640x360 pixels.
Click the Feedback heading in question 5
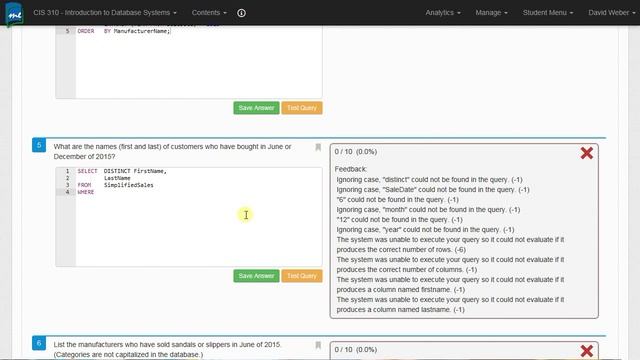[351, 169]
